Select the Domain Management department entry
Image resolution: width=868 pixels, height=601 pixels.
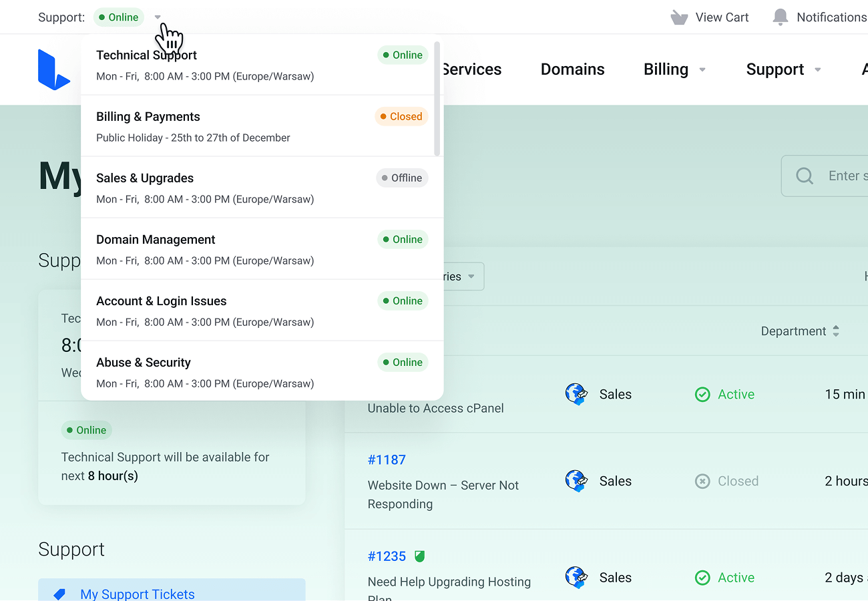tap(262, 249)
